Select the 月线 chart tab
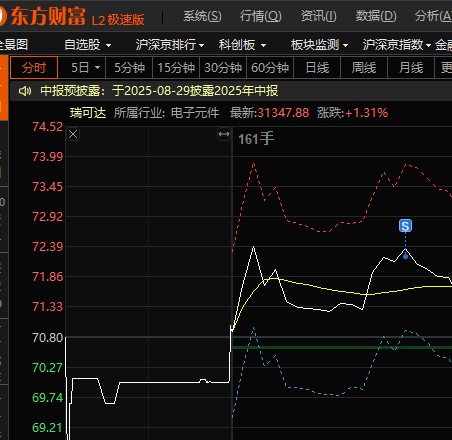 click(411, 68)
